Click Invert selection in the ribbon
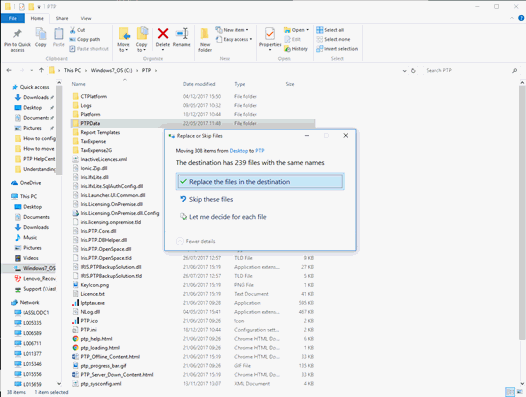Viewport: 526px width, 397px height. pyautogui.click(x=337, y=49)
